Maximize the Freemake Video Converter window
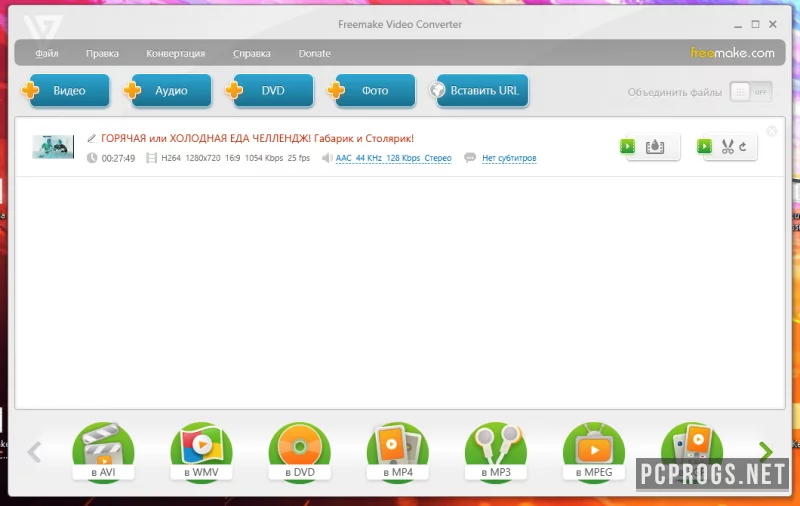The width and height of the screenshot is (800, 506). tap(755, 24)
